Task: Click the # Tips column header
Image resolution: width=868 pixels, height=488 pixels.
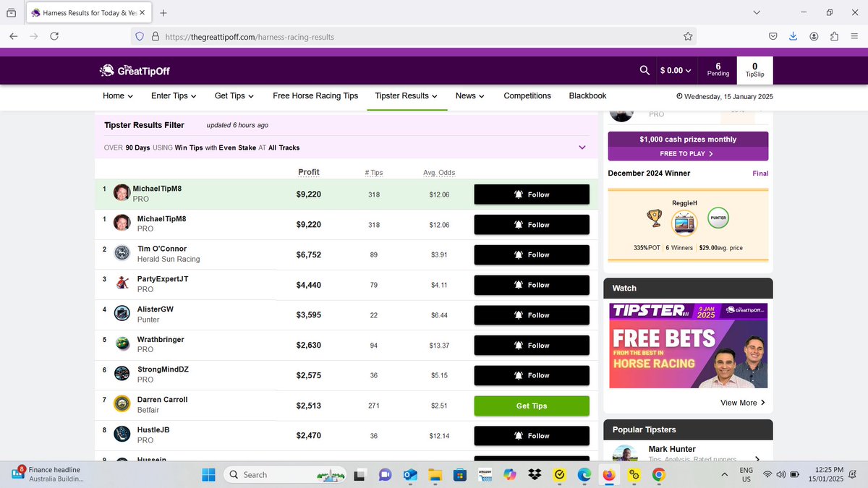Action: (x=374, y=172)
